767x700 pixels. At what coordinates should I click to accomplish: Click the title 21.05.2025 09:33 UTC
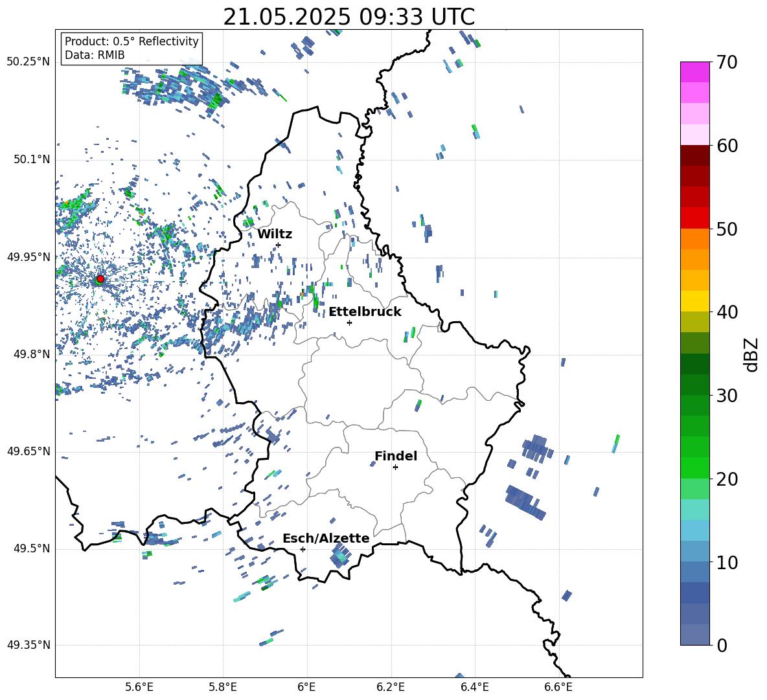[x=349, y=17]
